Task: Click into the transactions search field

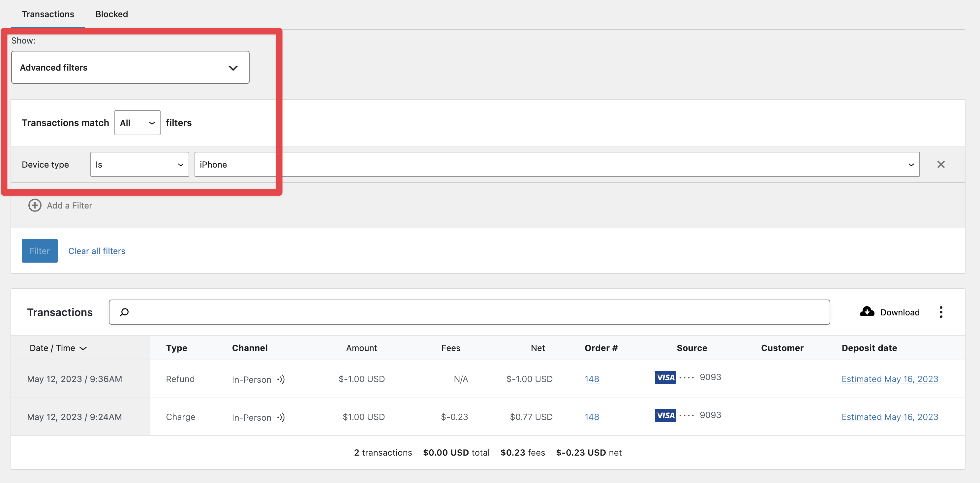Action: coord(475,312)
